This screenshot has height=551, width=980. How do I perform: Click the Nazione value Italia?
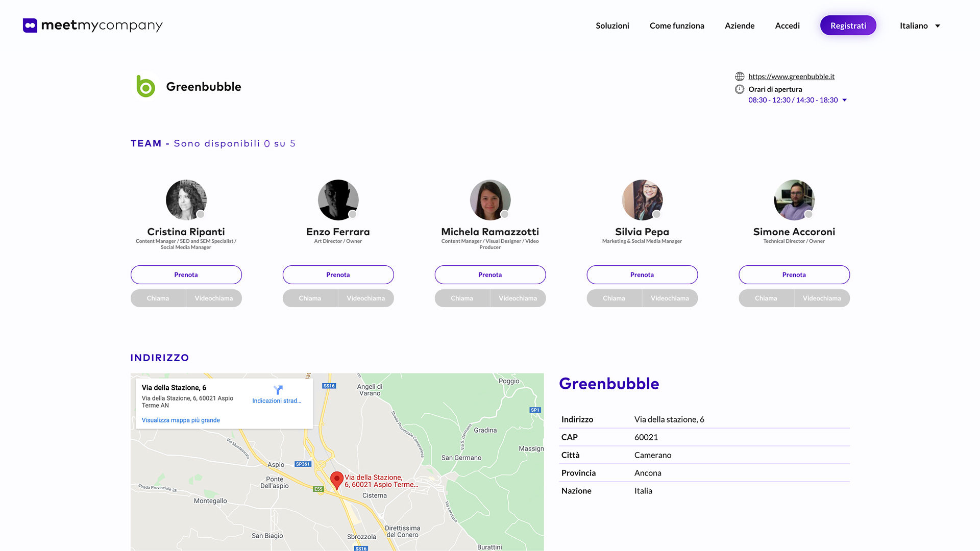tap(643, 491)
